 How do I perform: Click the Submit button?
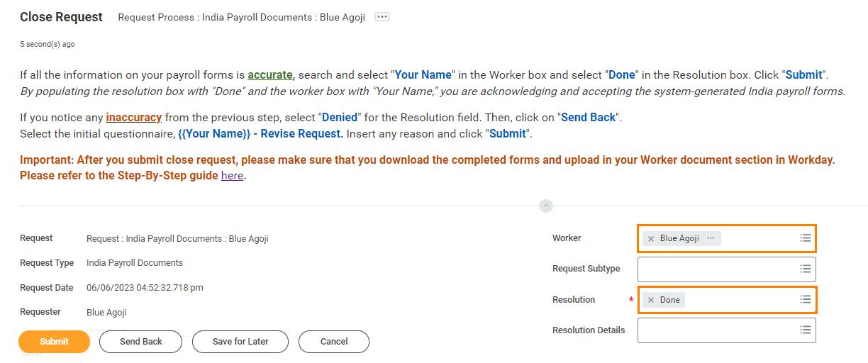click(x=54, y=341)
